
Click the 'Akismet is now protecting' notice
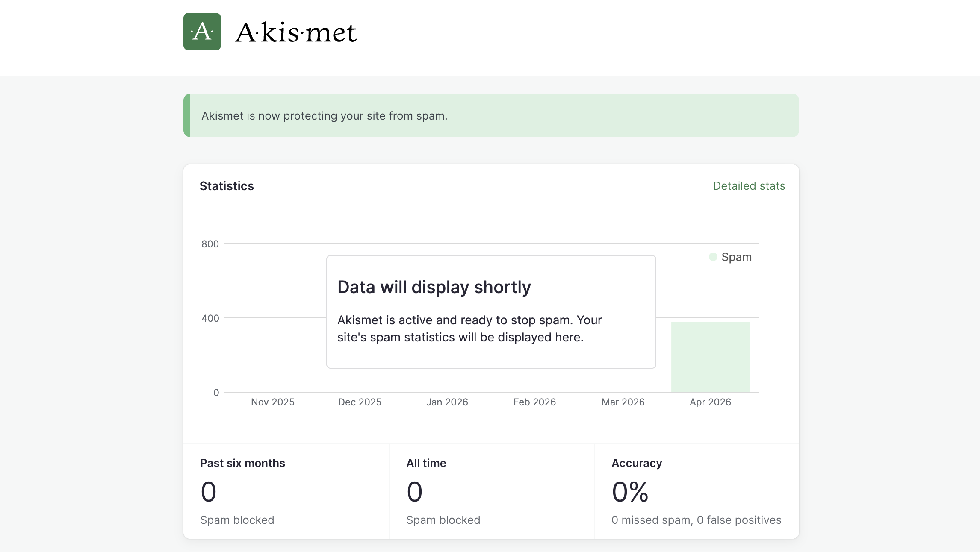click(491, 115)
